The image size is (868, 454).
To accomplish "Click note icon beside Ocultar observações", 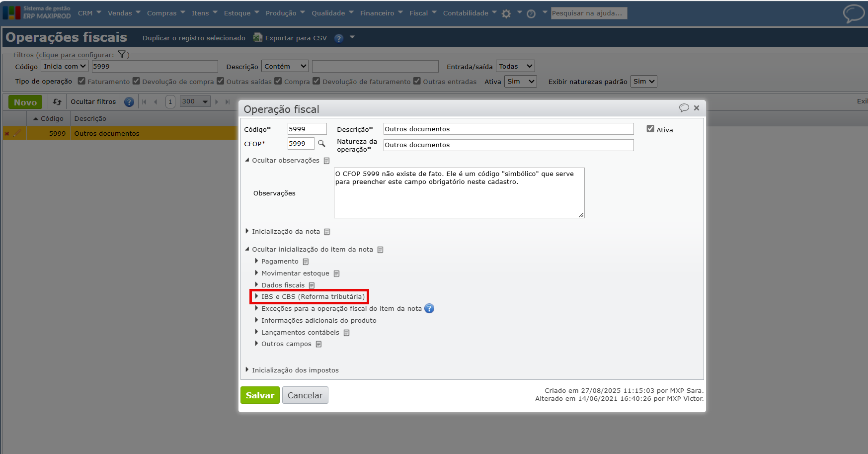I will 326,161.
